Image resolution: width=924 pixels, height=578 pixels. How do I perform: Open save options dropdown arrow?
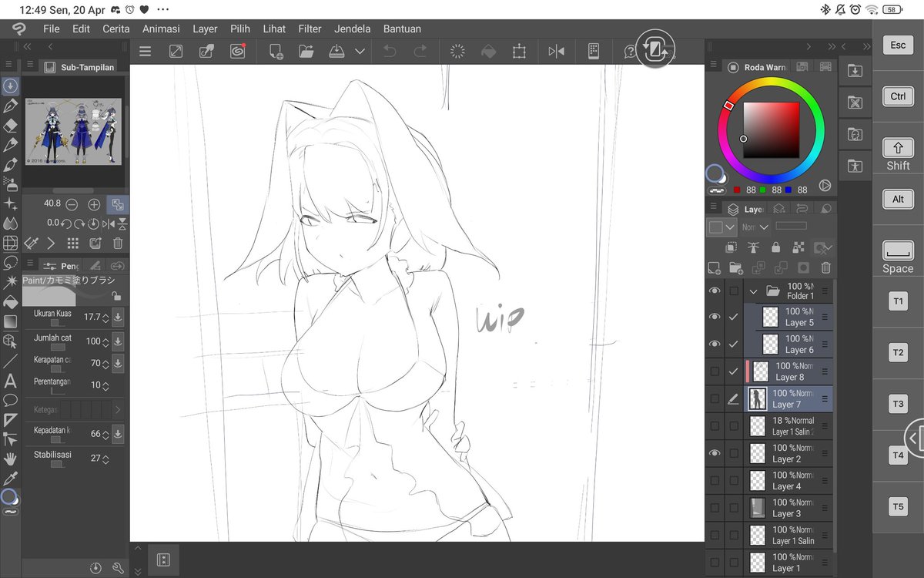point(360,52)
